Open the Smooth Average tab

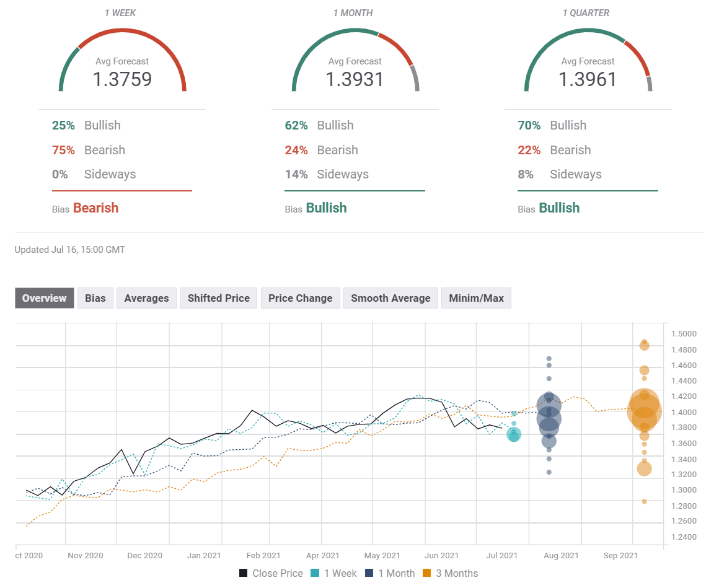coord(390,298)
